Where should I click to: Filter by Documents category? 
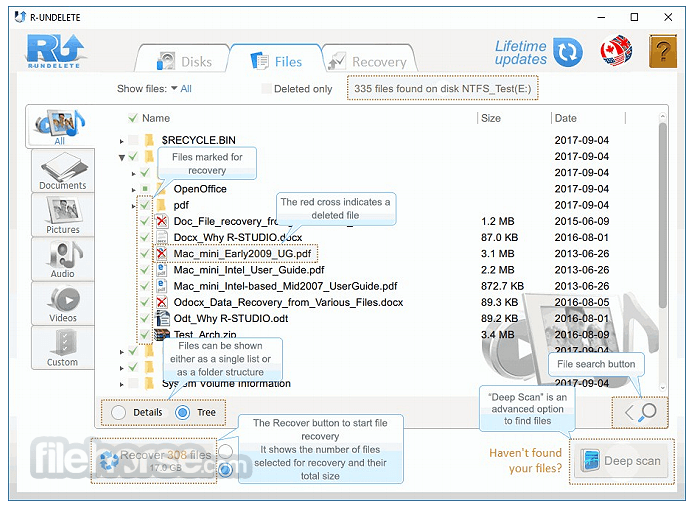tap(63, 171)
